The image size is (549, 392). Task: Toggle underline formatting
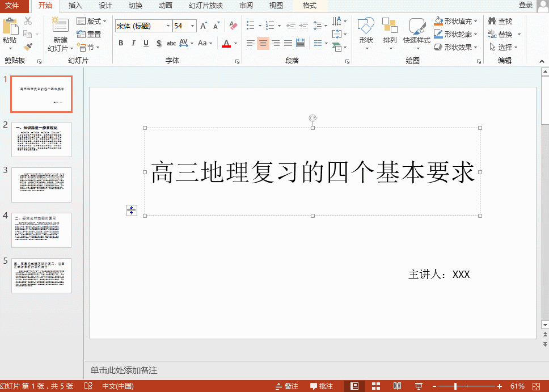point(146,43)
